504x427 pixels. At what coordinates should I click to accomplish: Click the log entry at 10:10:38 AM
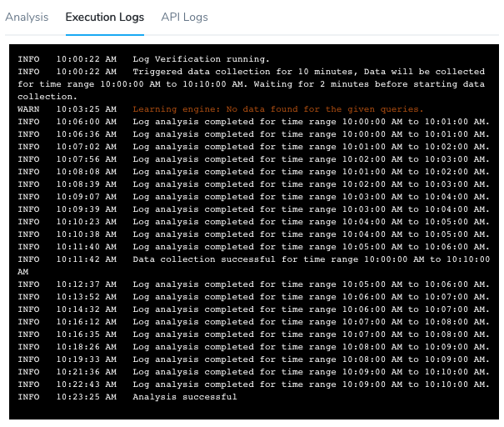pyautogui.click(x=253, y=234)
